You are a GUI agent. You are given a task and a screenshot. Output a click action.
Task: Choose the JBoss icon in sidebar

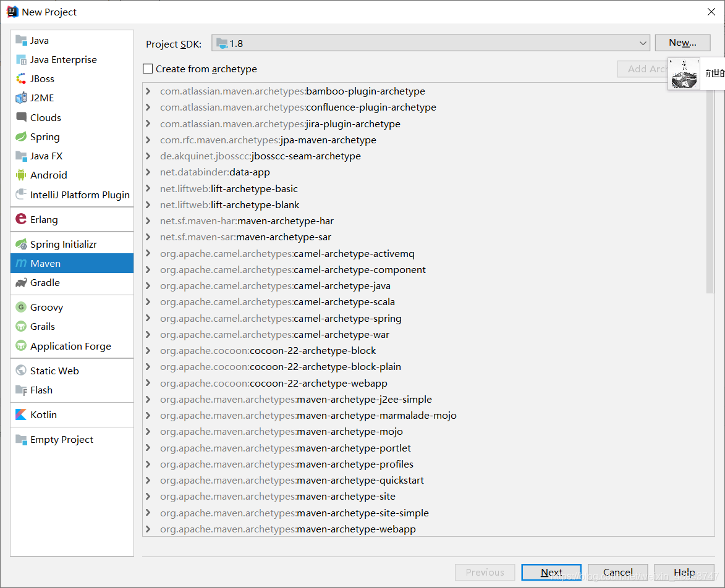pos(21,79)
